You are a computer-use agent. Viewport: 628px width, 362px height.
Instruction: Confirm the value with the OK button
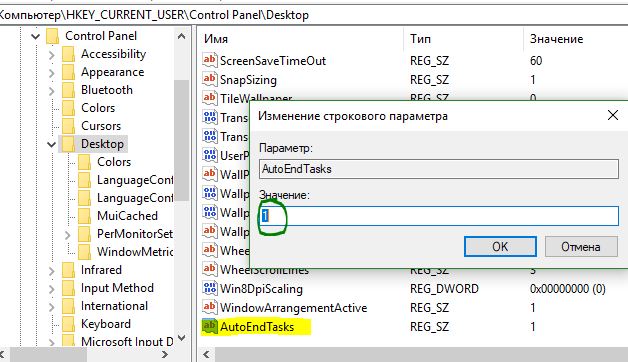500,246
